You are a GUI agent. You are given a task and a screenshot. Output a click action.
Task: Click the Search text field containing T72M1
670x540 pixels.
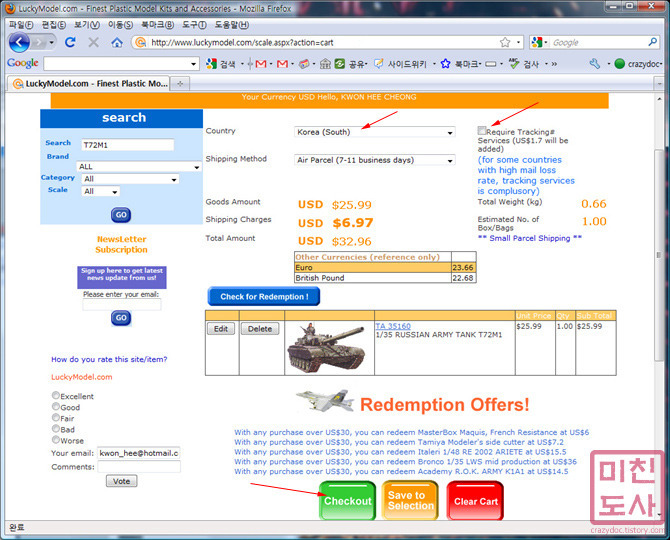pos(128,145)
